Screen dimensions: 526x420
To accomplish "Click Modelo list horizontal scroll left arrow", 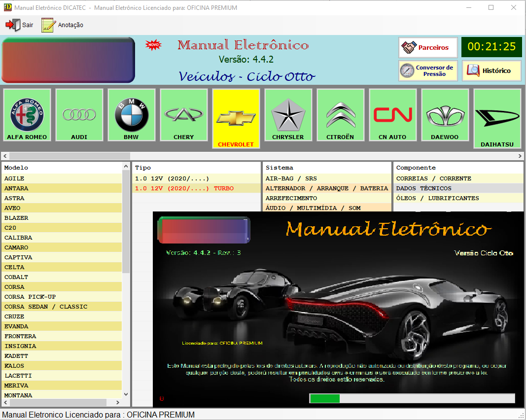I will coord(5,402).
